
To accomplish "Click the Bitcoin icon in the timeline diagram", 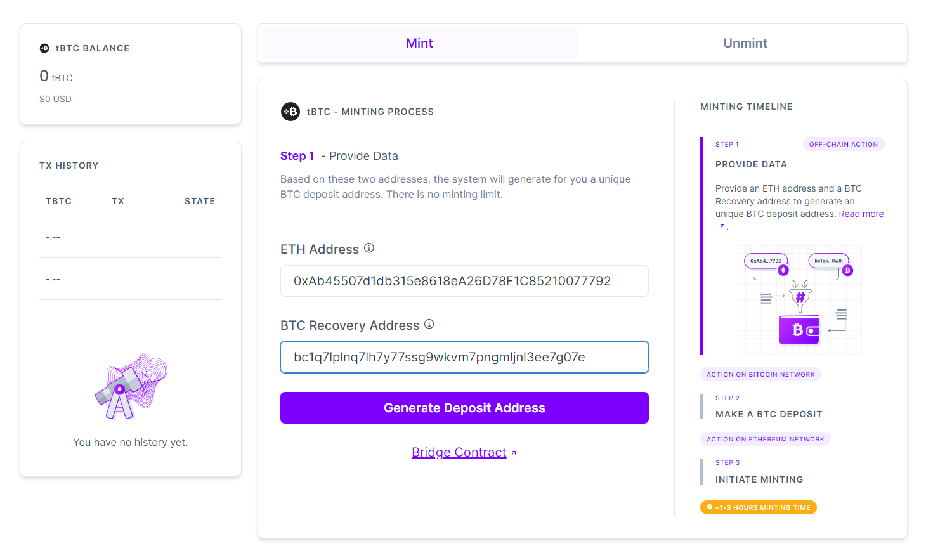I will click(x=847, y=270).
